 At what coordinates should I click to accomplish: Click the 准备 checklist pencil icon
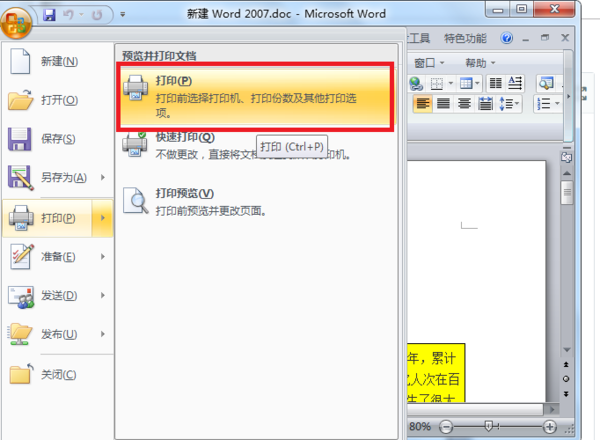(x=21, y=256)
